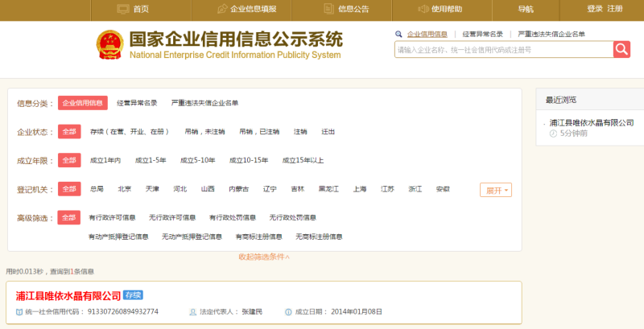Click the 登录 link

(x=595, y=9)
